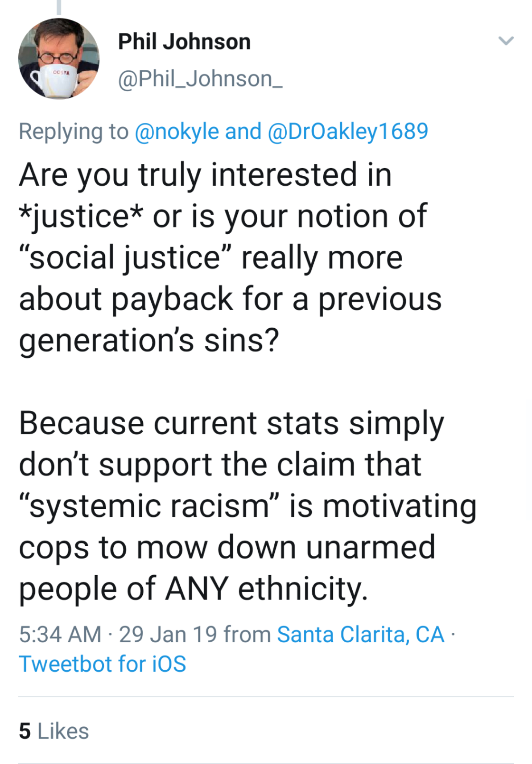This screenshot has width=532, height=764.
Task: Expand the tweet options chevron
Action: click(506, 41)
